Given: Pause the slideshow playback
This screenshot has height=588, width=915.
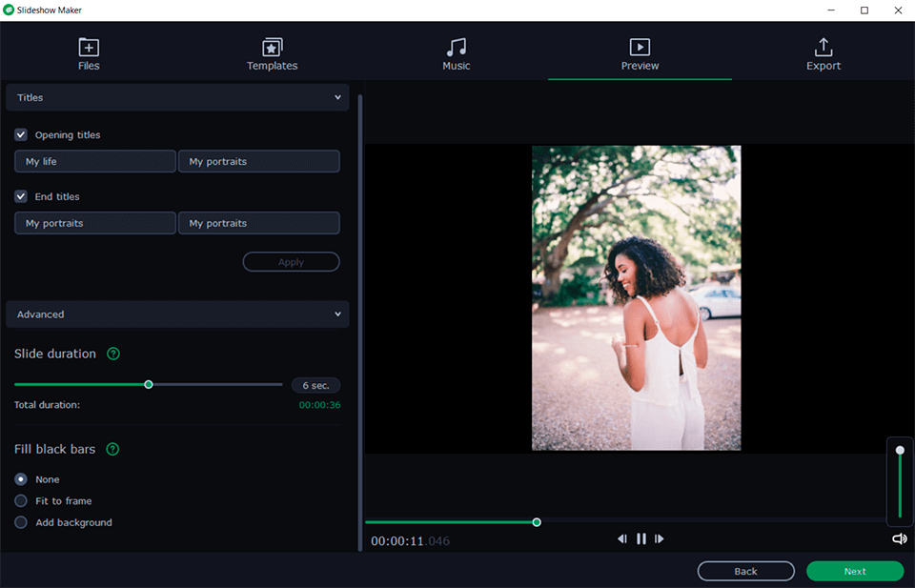Looking at the screenshot, I should [x=640, y=538].
